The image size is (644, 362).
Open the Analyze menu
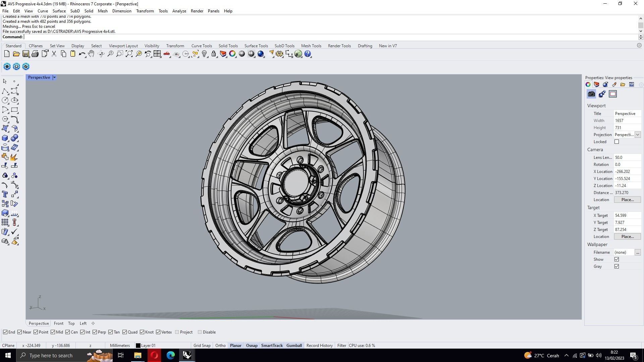(179, 11)
